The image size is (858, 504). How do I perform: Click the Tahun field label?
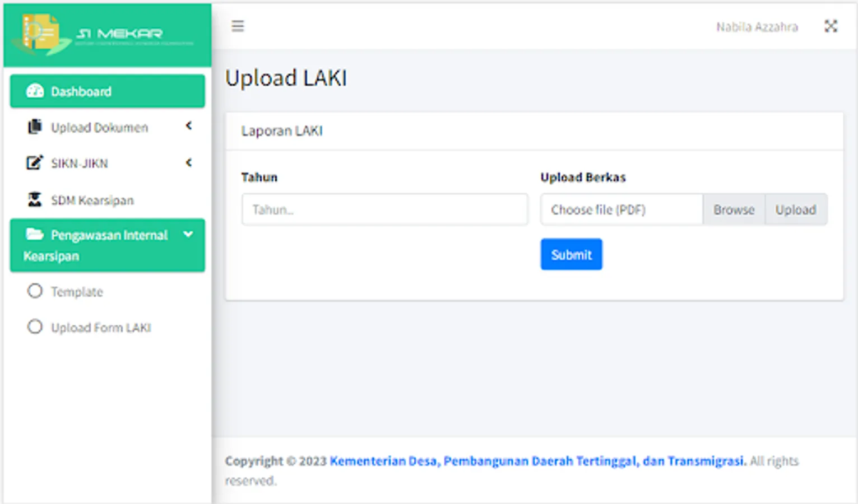259,178
